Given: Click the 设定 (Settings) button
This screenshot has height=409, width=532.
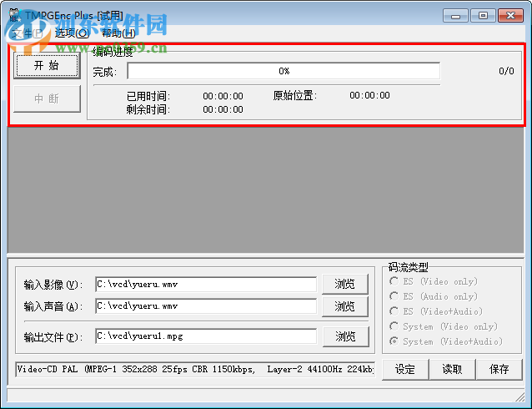Looking at the screenshot, I should [x=405, y=369].
